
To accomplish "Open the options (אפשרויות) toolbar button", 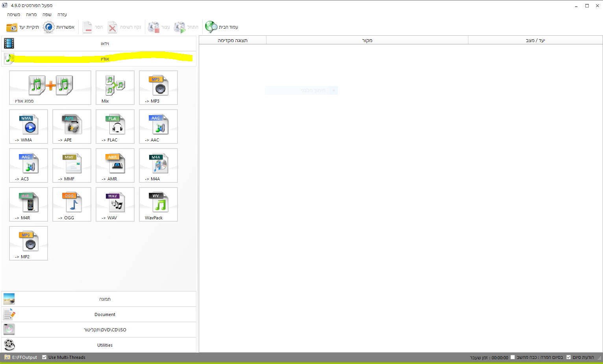I will click(59, 27).
